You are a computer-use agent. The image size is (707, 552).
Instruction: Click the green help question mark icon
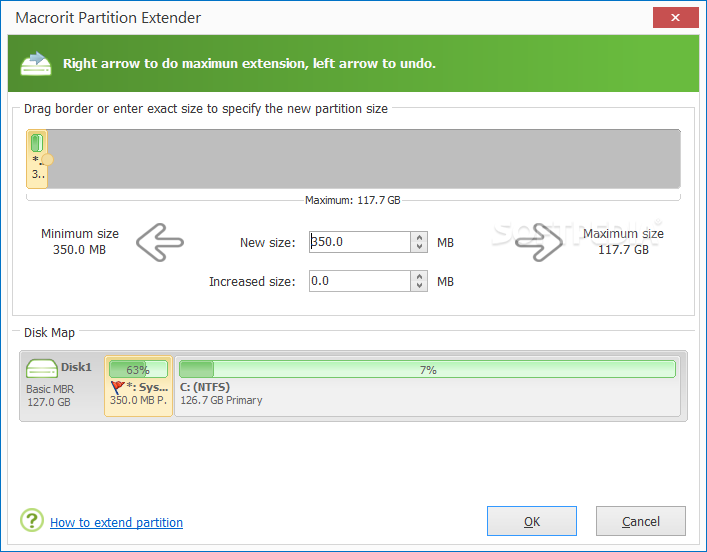[x=32, y=520]
